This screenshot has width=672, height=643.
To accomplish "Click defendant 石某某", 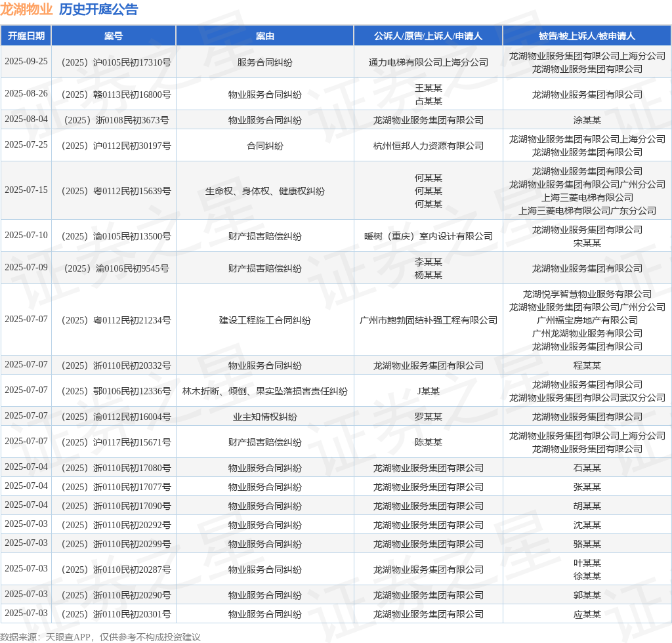I will pyautogui.click(x=587, y=468).
